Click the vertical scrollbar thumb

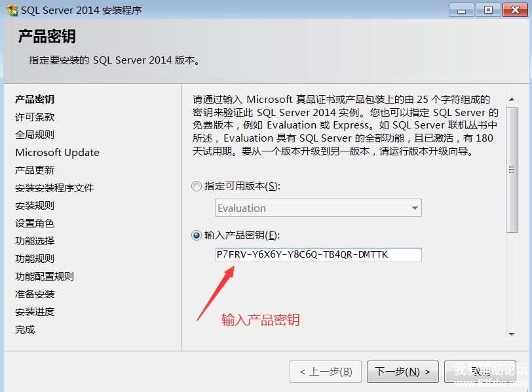click(x=512, y=170)
